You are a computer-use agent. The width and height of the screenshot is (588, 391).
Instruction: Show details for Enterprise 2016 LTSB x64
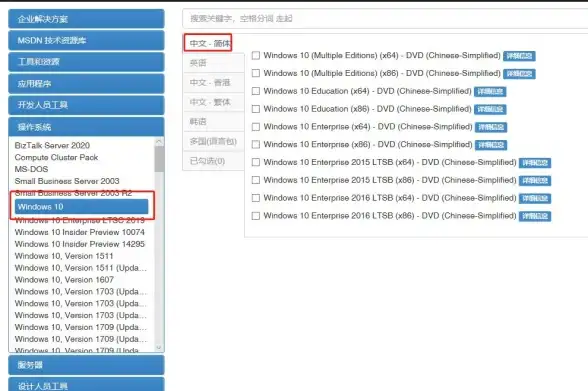tap(535, 198)
